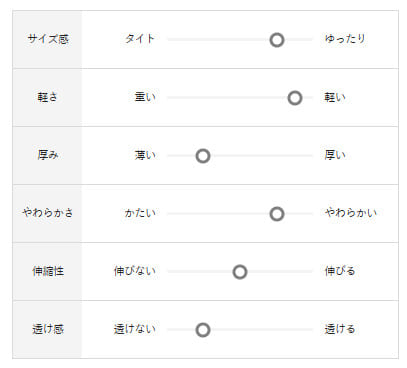
Task: Click the やわらかさ slider handle
Action: (x=277, y=214)
